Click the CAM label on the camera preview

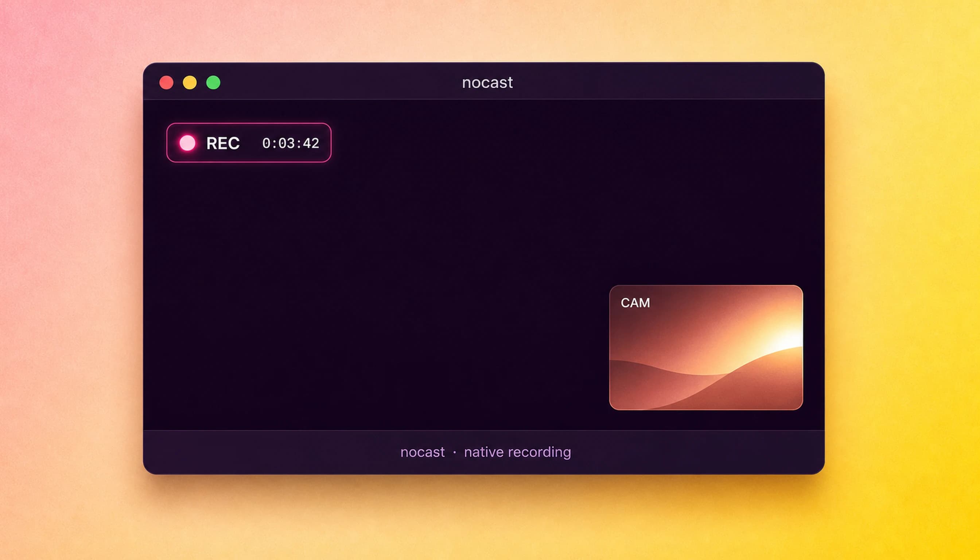(x=635, y=303)
